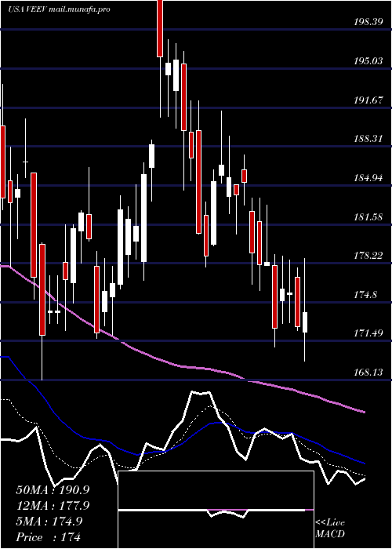Click the 188.31 price axis label
Viewport: 392px width, 549px height.
click(x=368, y=139)
